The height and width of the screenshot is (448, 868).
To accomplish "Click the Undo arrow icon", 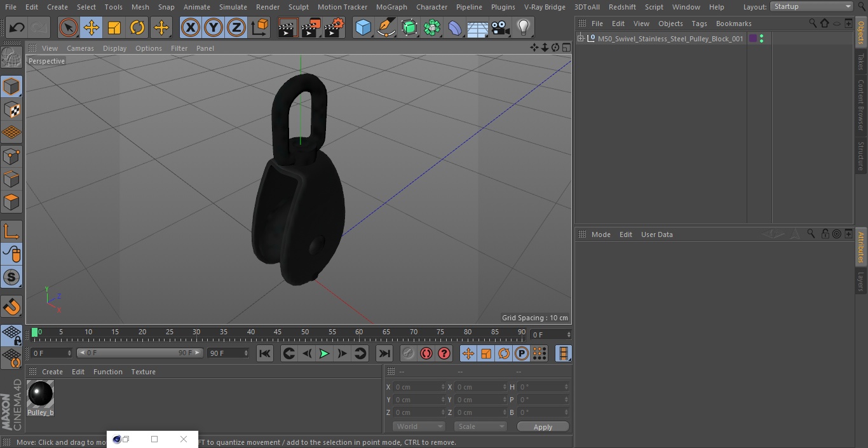I will (x=17, y=27).
